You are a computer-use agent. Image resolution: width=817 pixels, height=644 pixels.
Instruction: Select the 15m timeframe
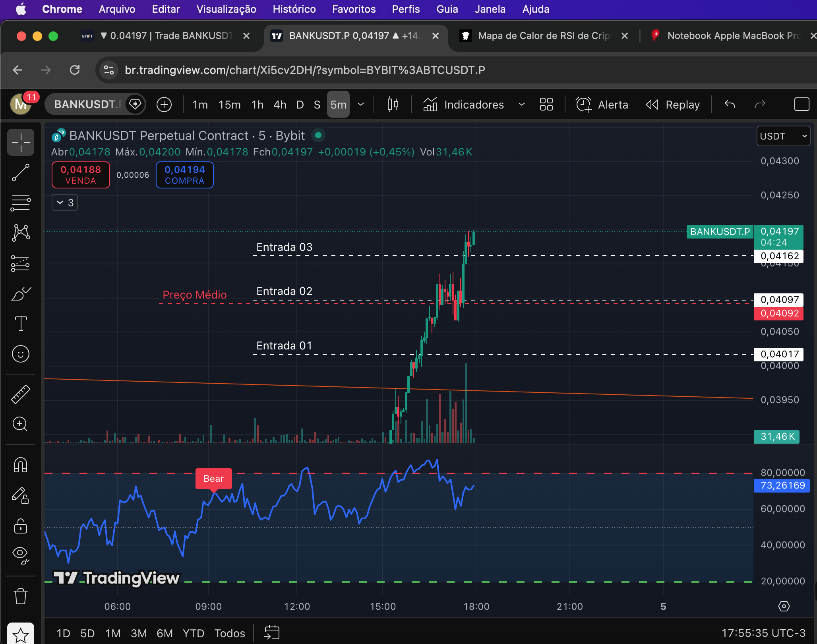point(229,105)
